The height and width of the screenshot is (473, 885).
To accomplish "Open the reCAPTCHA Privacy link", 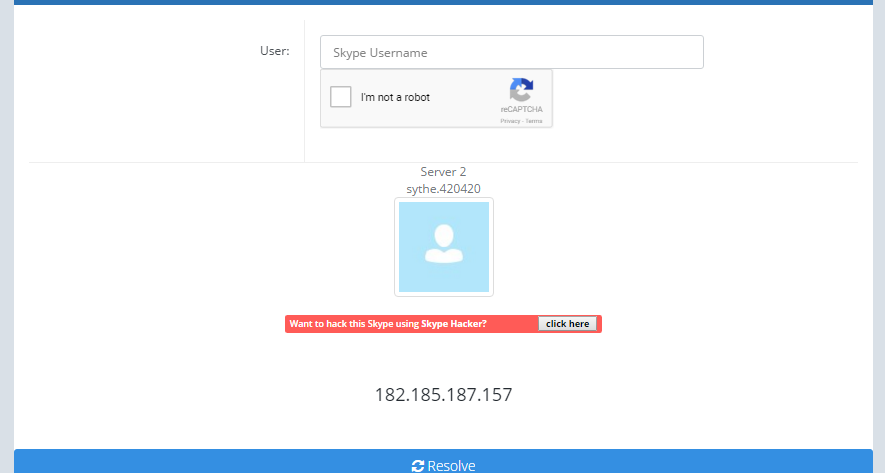I will pyautogui.click(x=510, y=121).
